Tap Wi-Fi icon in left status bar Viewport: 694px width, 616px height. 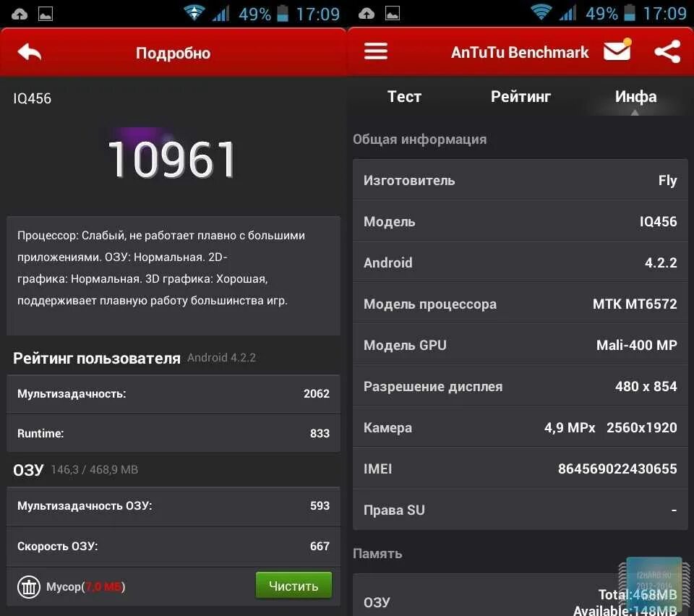click(194, 13)
